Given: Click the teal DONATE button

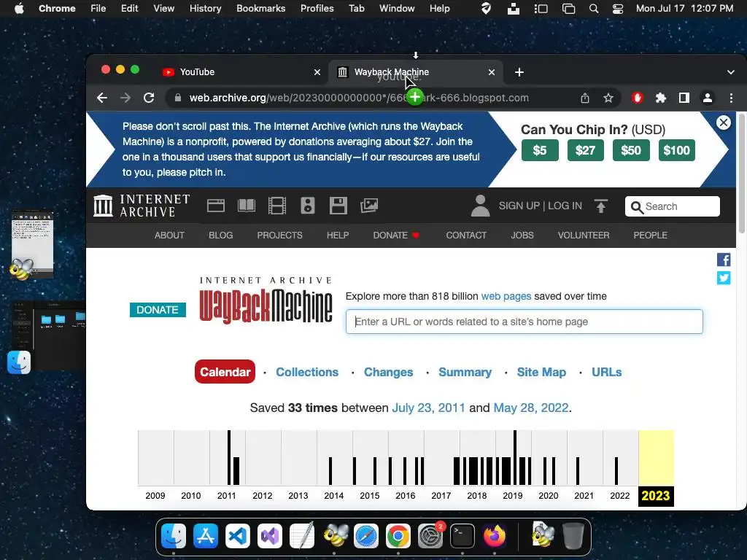Looking at the screenshot, I should [x=158, y=309].
